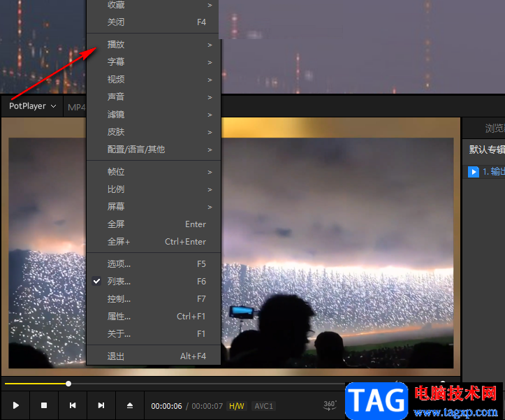Open 控制... F7 panel

[x=154, y=299]
